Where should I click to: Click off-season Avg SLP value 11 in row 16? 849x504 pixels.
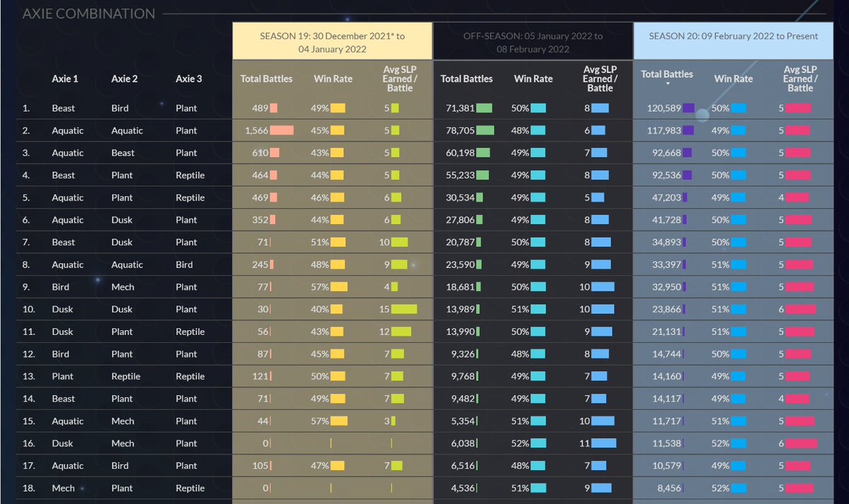click(x=584, y=444)
